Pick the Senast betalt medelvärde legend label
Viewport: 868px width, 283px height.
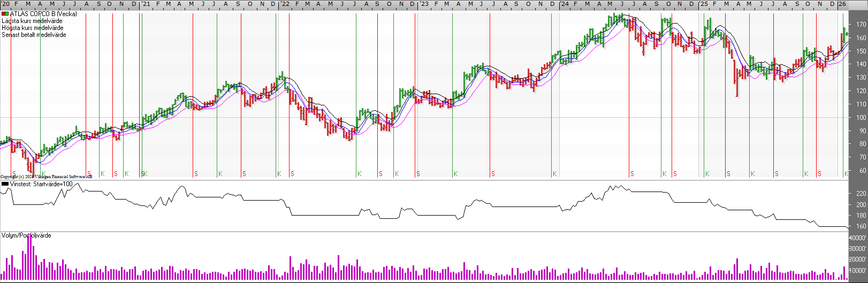tap(34, 35)
